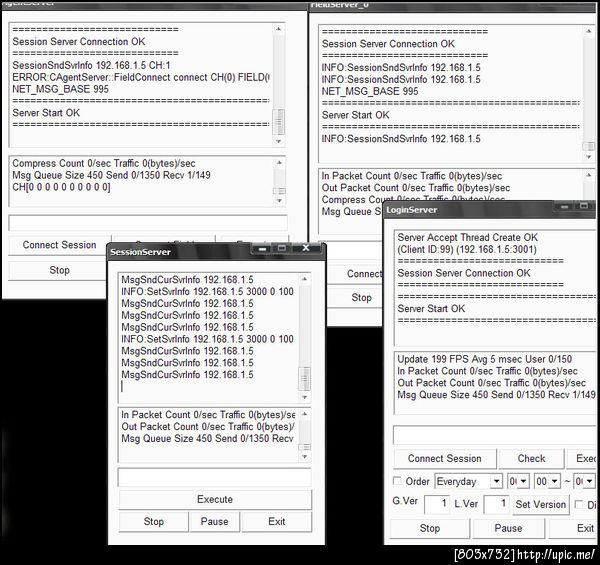Close the SessionServer window
Screen dimensions: 600x565
point(306,249)
